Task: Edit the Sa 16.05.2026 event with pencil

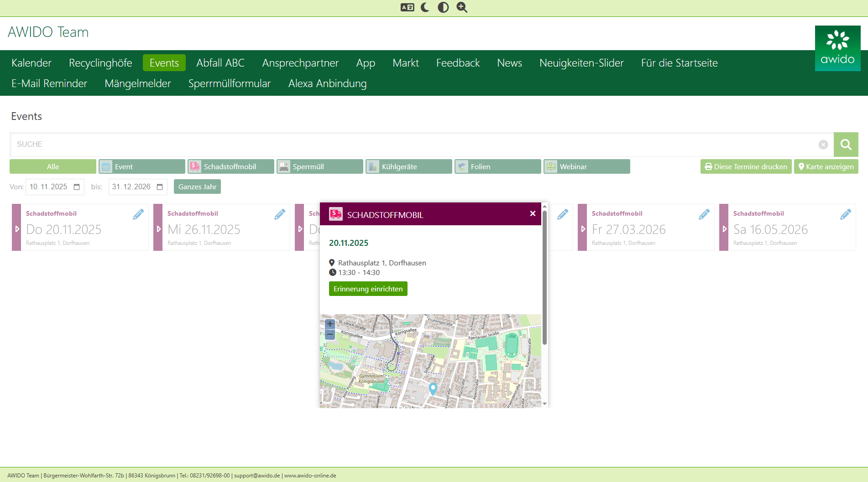Action: [x=845, y=214]
